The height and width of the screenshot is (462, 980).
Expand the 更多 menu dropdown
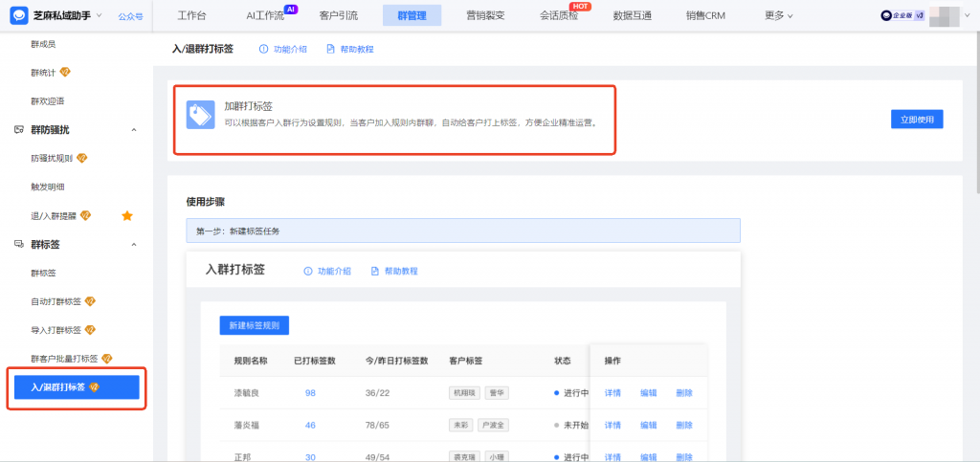click(x=779, y=15)
